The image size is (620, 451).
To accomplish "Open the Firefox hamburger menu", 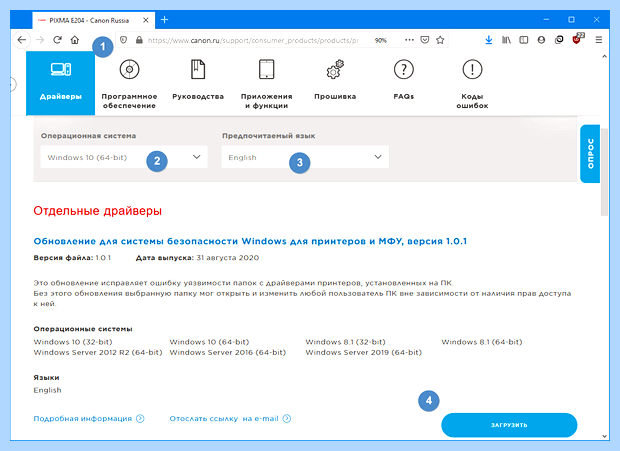I will [x=599, y=40].
